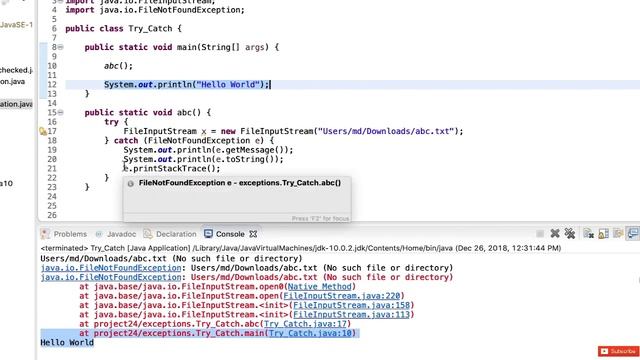Follow the Try_Catch.java:10 stack trace link
The width and height of the screenshot is (640, 360).
310,333
